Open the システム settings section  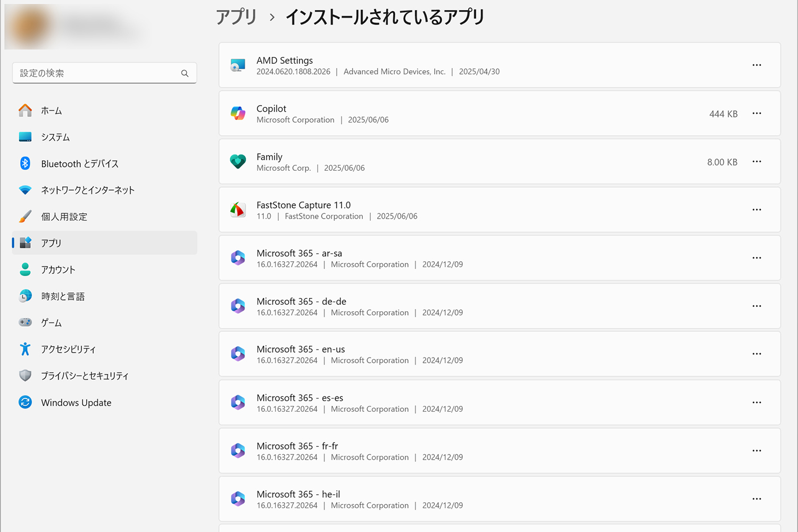pyautogui.click(x=55, y=137)
